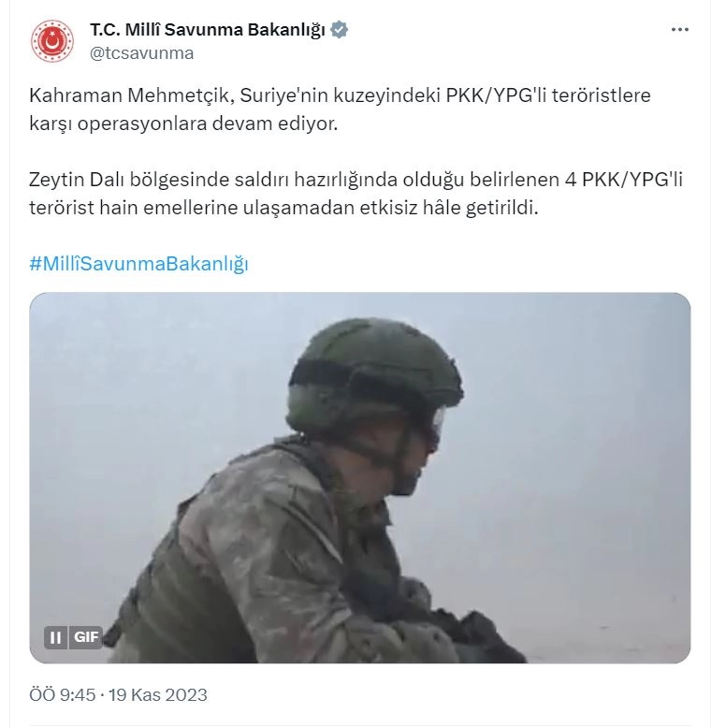Click the 19 Kas 2023 date text
Viewport: 726px width, 728px height.
158,695
